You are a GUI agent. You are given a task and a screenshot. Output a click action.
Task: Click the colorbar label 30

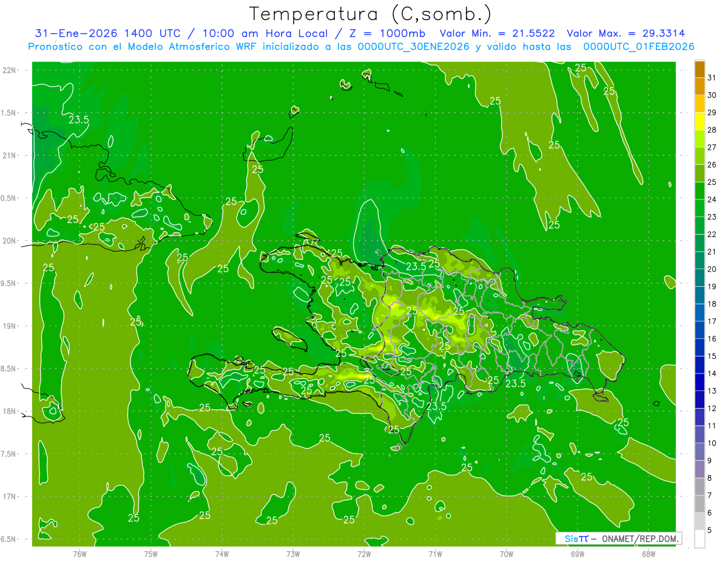click(x=712, y=95)
